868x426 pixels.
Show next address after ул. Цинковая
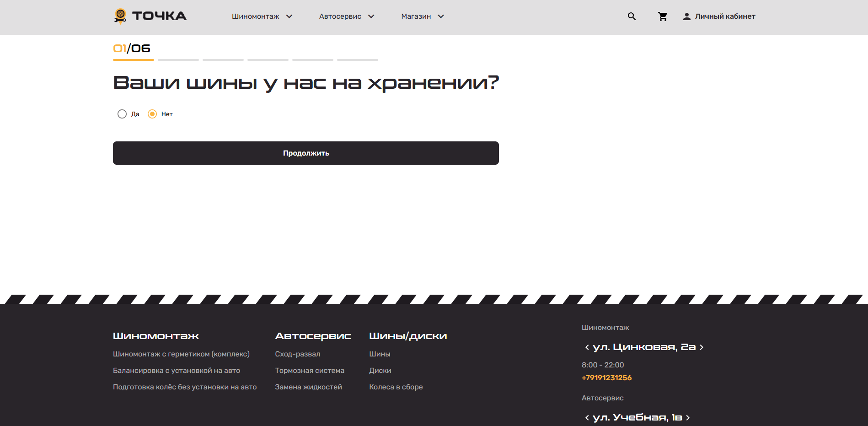(702, 347)
